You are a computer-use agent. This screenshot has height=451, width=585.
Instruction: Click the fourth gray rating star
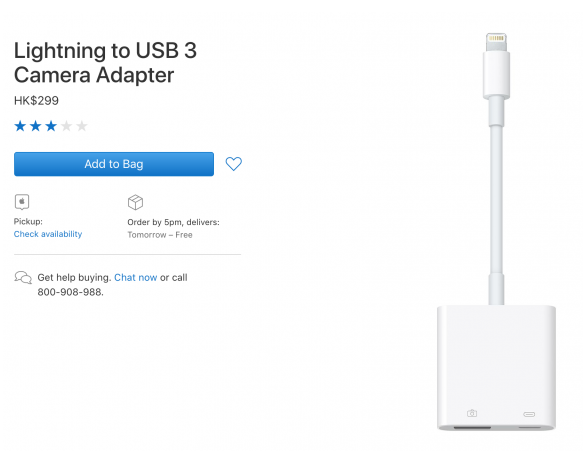66,126
